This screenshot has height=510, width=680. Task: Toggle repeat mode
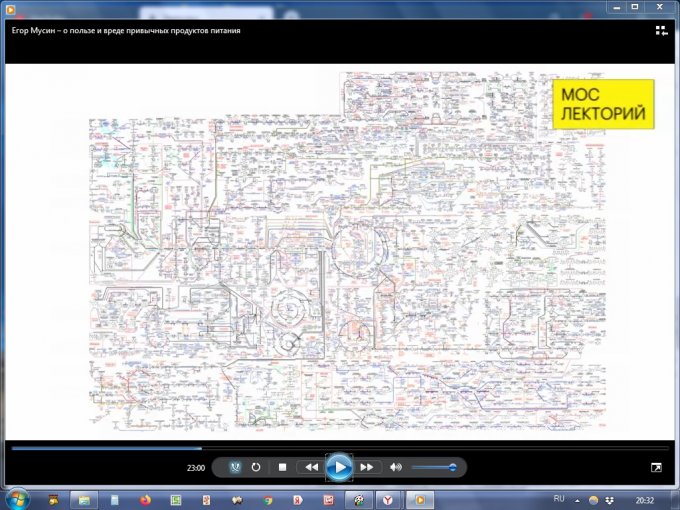257,467
